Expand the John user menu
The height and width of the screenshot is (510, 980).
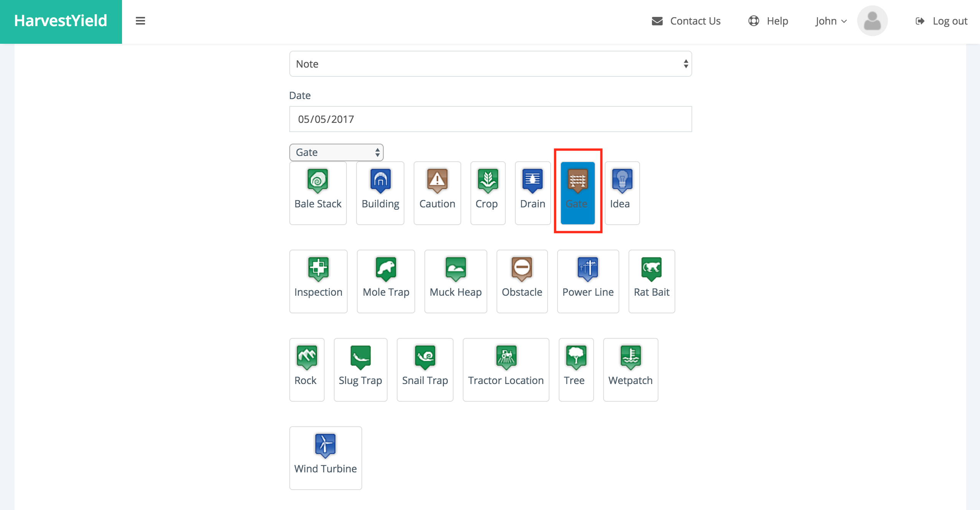(831, 21)
